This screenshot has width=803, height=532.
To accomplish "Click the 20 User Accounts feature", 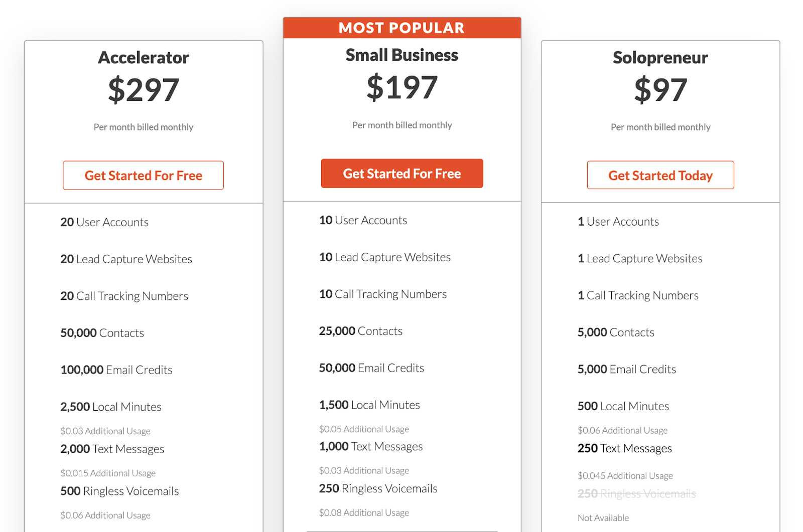I will click(x=104, y=222).
